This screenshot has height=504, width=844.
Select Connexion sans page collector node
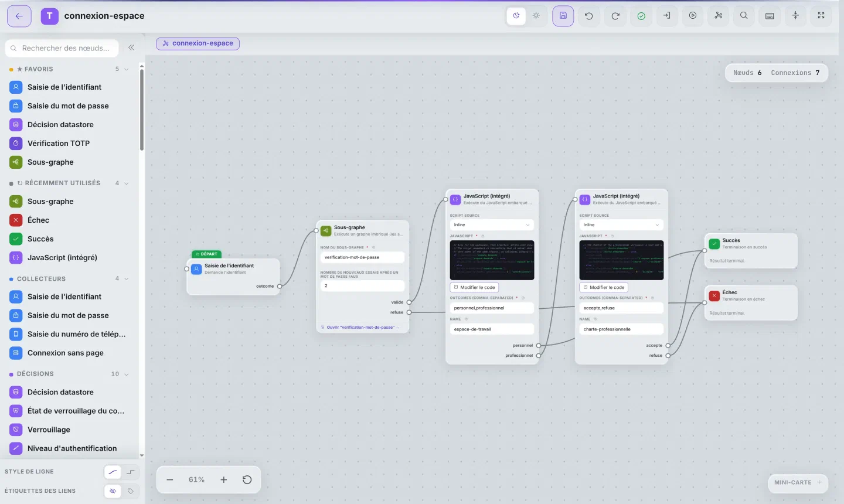tap(69, 353)
